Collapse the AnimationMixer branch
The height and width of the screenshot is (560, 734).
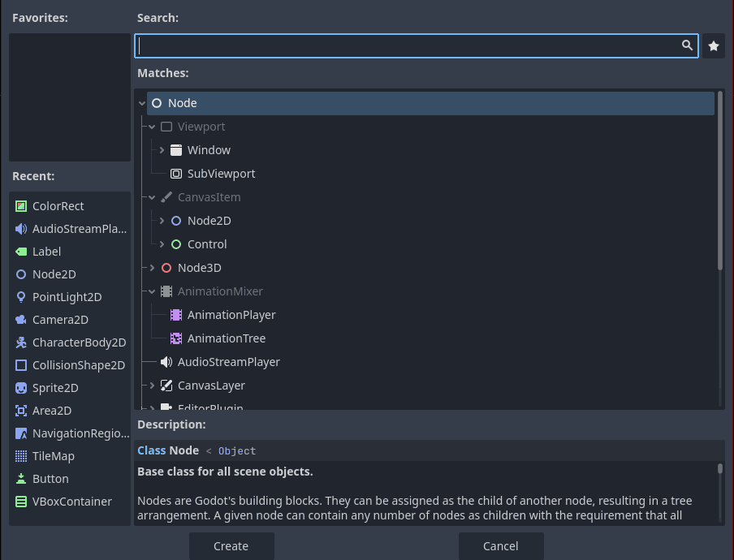[152, 291]
